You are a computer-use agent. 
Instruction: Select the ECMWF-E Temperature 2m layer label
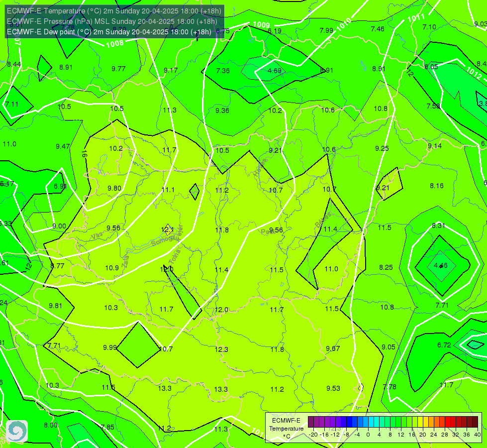point(114,11)
